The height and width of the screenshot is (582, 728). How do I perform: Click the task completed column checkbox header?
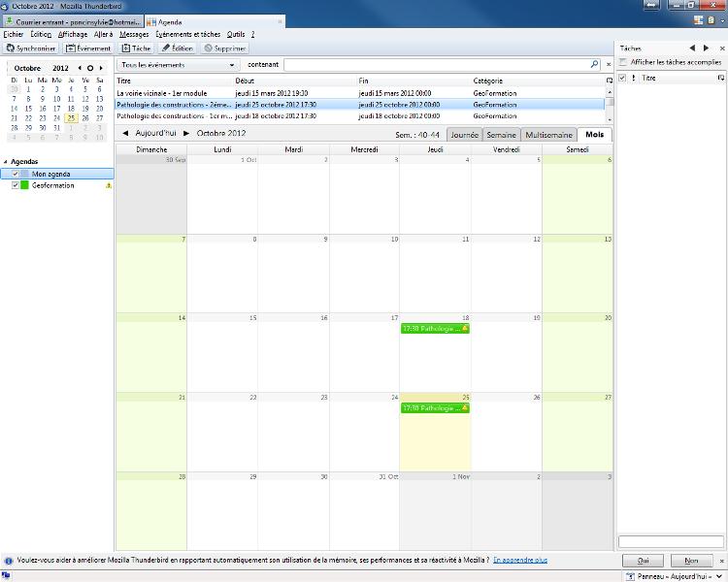tap(622, 78)
